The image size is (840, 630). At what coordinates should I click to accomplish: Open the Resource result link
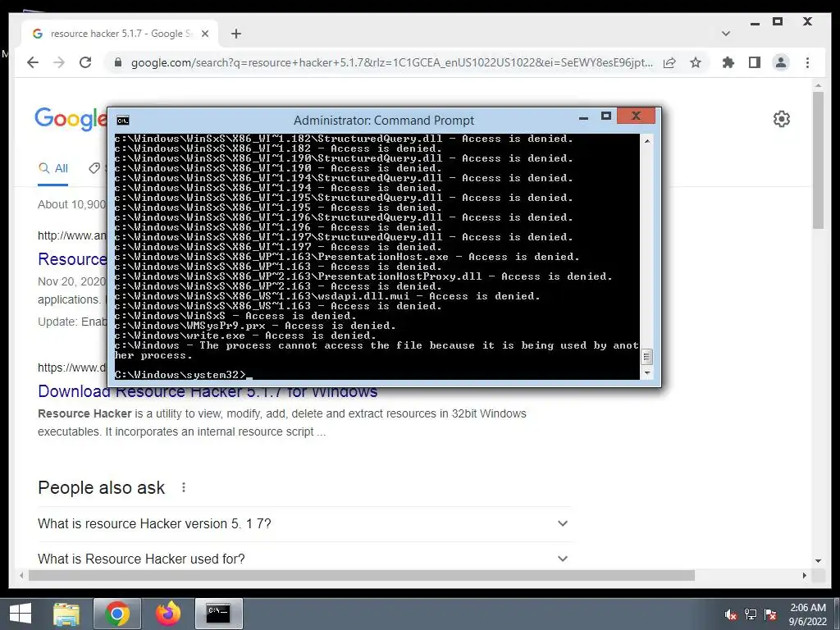click(x=72, y=259)
